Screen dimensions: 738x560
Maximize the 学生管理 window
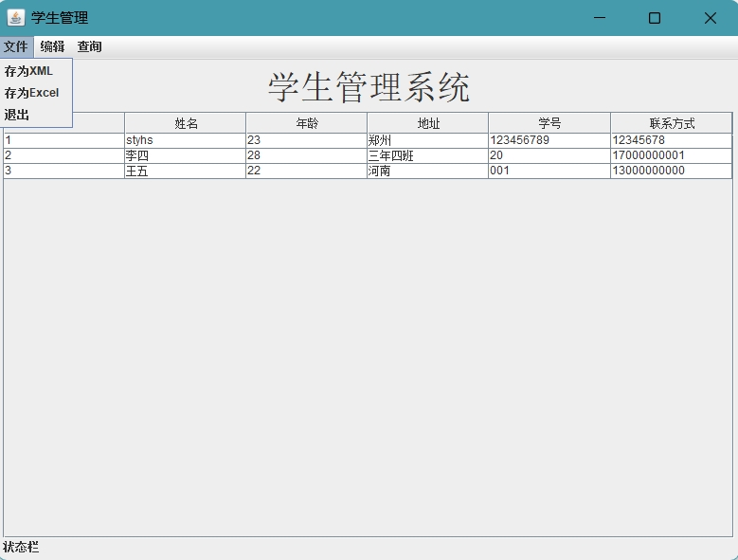[655, 18]
